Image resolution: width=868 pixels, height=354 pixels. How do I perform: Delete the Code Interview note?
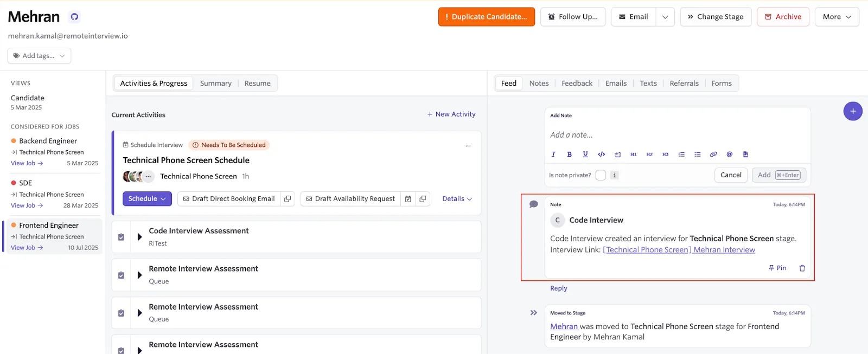pos(802,268)
